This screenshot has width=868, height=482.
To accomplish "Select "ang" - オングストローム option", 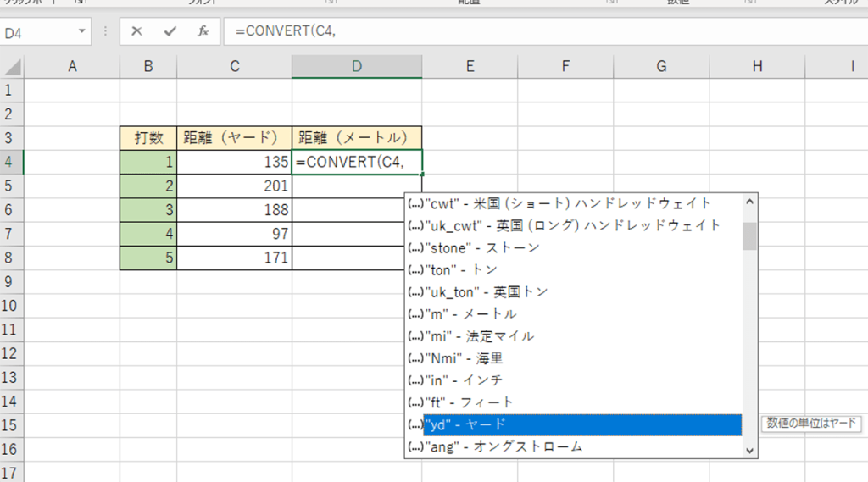I will point(574,446).
